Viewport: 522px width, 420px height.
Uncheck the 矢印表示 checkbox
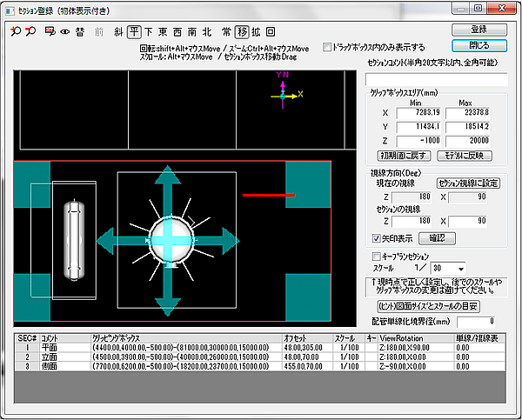(377, 237)
